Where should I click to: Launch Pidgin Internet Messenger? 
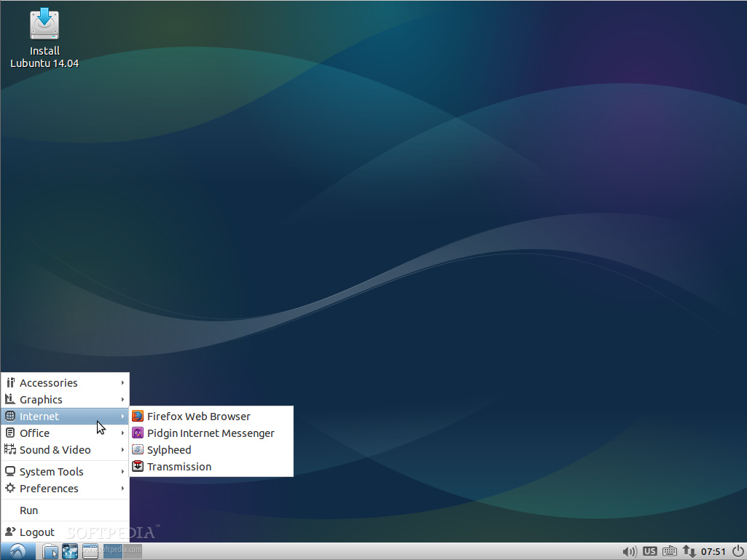pyautogui.click(x=211, y=433)
